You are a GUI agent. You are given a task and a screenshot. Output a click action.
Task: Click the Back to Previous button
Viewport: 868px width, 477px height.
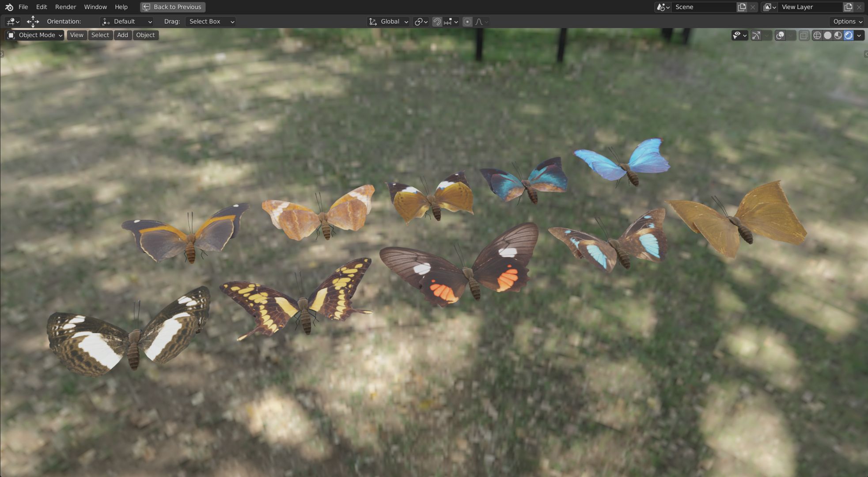[x=173, y=7]
